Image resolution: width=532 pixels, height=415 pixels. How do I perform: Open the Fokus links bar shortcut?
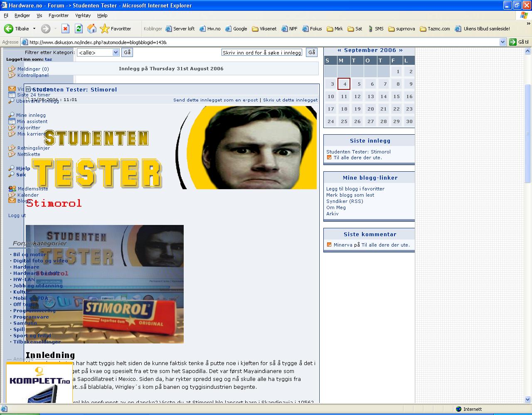(312, 29)
